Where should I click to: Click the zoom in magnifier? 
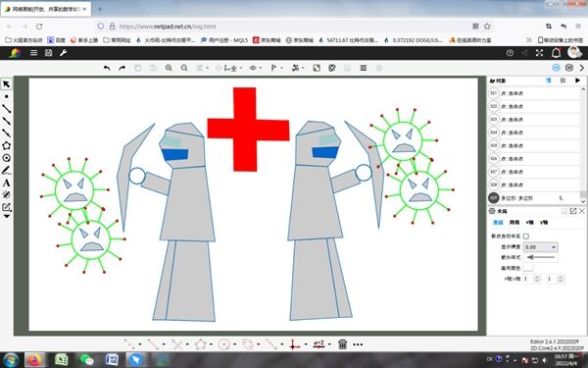pos(169,68)
